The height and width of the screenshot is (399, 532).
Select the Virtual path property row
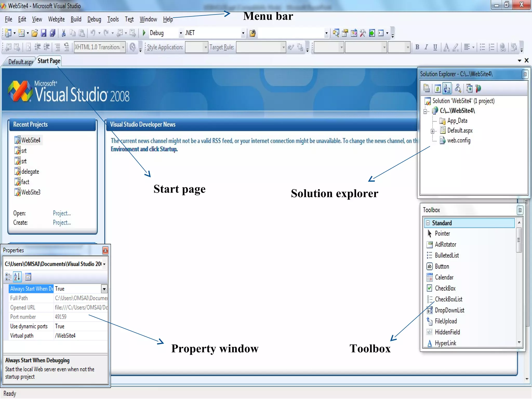pyautogui.click(x=58, y=336)
